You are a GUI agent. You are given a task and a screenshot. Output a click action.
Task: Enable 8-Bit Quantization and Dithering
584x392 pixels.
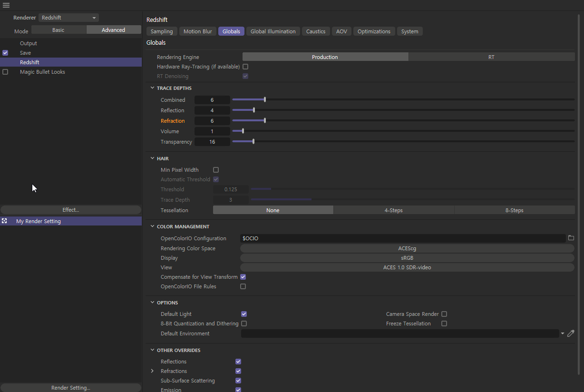pos(244,323)
